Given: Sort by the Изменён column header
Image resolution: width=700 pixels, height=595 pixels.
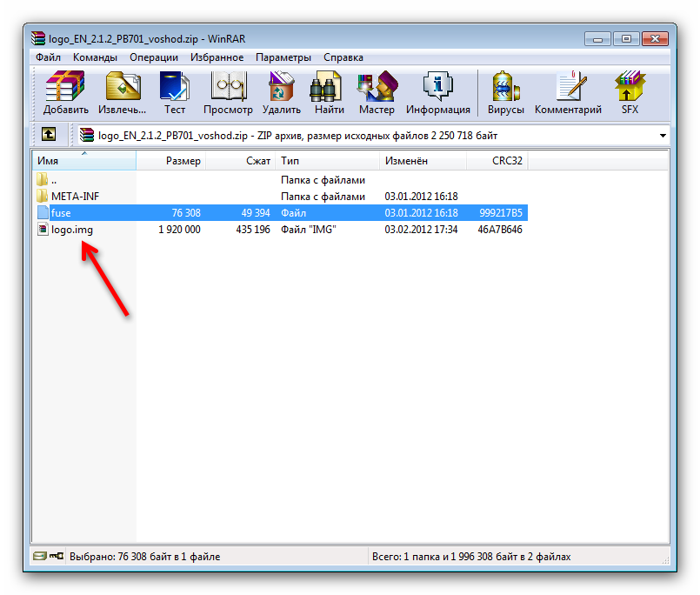Looking at the screenshot, I should (423, 160).
